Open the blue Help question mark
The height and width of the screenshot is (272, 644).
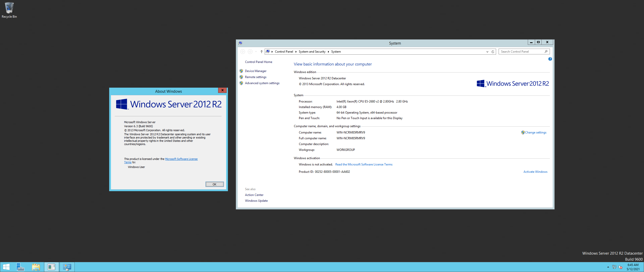pos(550,59)
